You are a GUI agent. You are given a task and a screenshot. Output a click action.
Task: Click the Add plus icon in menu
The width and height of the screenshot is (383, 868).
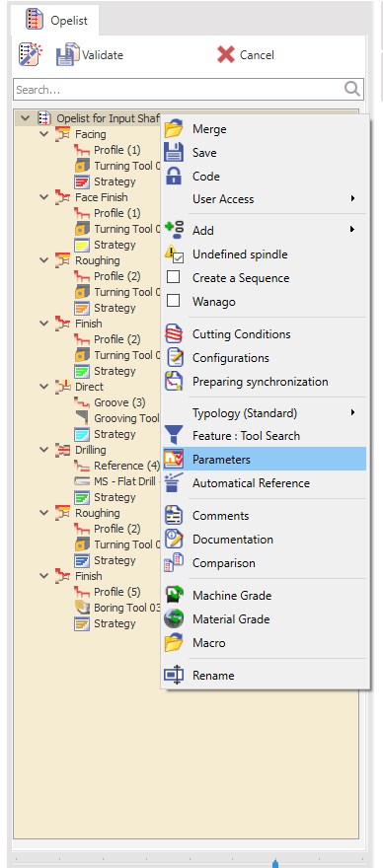pos(174,230)
